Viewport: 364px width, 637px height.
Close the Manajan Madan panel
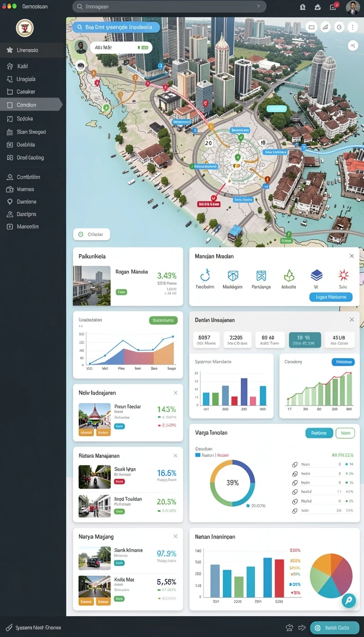(x=352, y=256)
